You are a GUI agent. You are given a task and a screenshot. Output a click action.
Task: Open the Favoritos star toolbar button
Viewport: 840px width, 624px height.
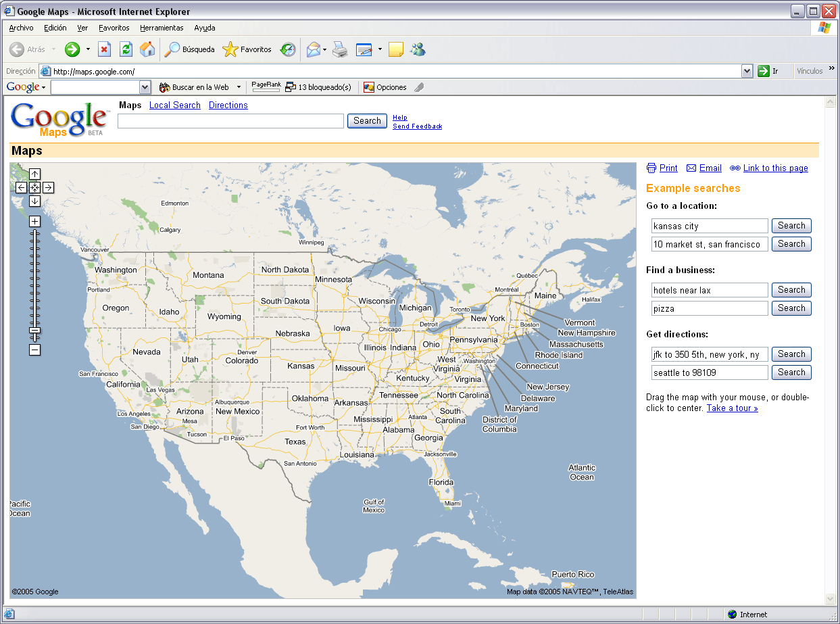pos(247,49)
